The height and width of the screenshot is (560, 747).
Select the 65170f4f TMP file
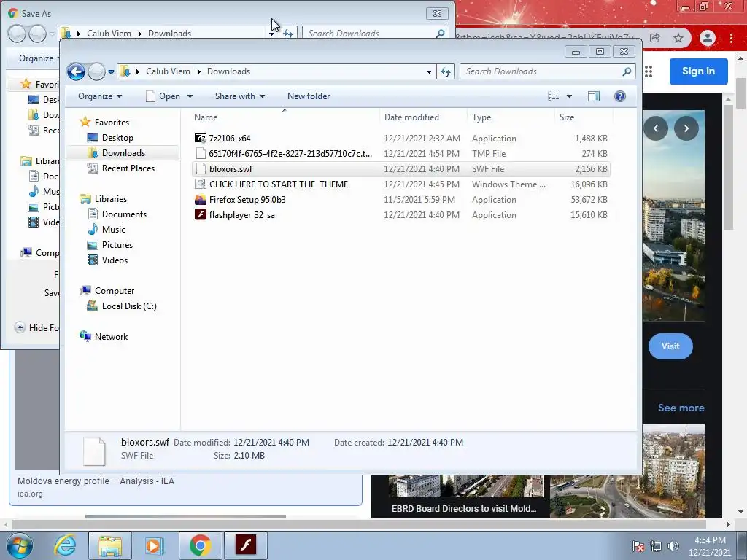[x=401, y=154]
